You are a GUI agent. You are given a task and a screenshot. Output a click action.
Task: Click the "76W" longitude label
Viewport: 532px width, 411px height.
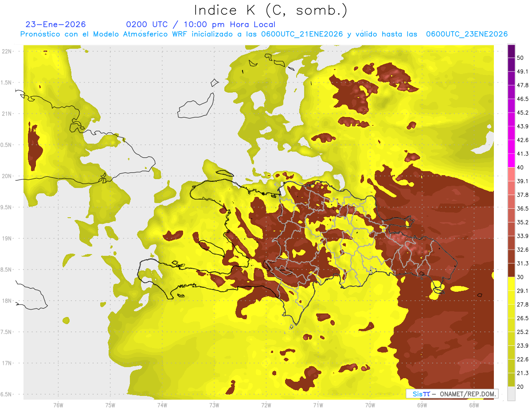pyautogui.click(x=58, y=405)
